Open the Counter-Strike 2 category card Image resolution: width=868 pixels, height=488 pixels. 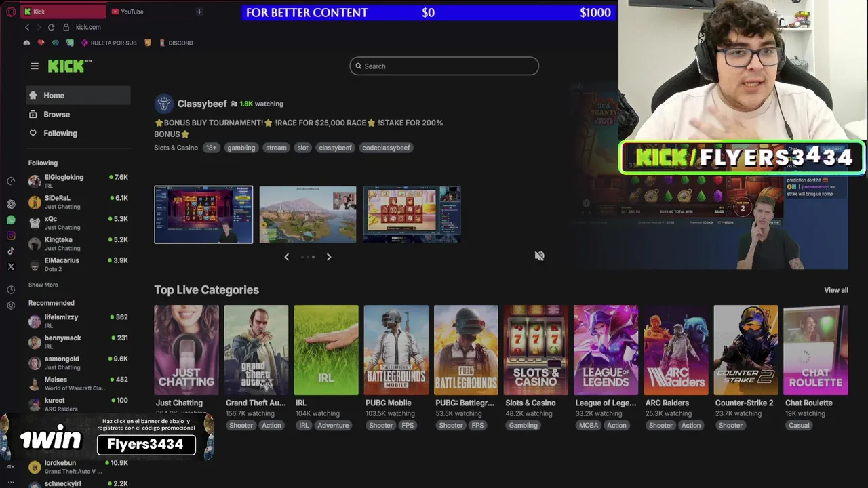pos(746,350)
